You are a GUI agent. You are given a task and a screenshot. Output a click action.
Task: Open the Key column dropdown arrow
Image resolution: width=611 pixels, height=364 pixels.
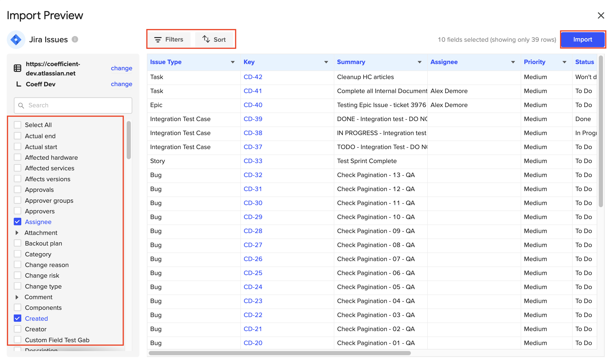click(326, 62)
